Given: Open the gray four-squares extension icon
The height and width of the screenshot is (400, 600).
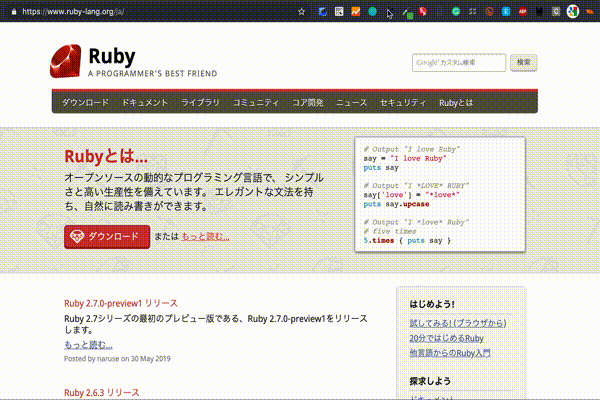Looking at the screenshot, I should pos(473,11).
